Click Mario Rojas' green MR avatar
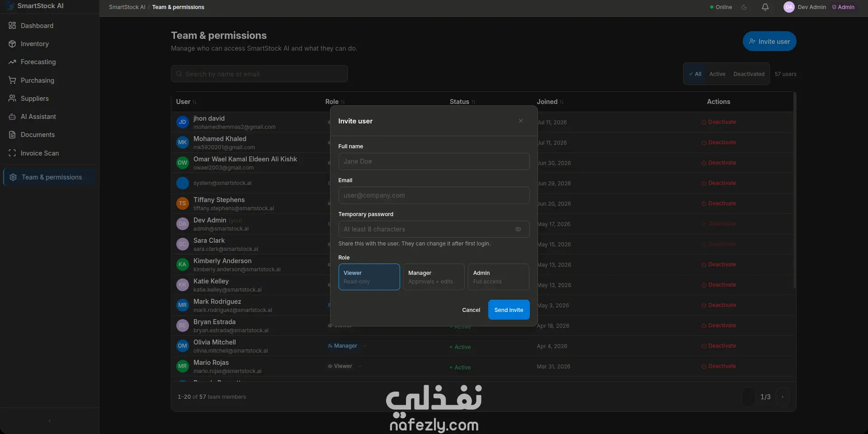This screenshot has width=868, height=434. (x=183, y=366)
